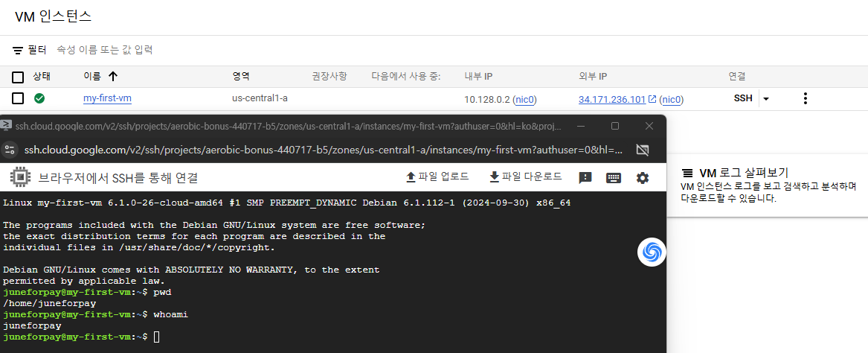
Task: Click the blue swirl floating assistant icon
Action: tap(652, 252)
